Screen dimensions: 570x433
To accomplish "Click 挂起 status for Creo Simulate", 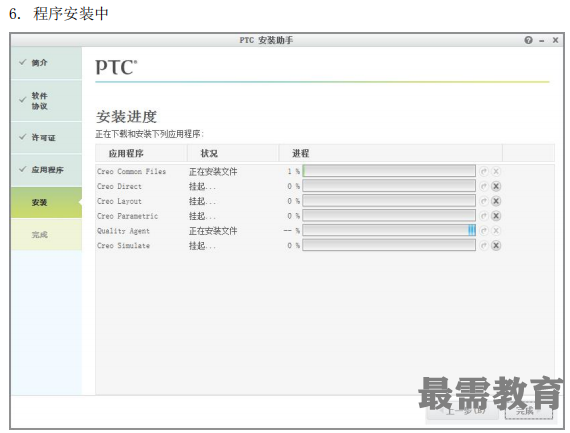I will (202, 245).
